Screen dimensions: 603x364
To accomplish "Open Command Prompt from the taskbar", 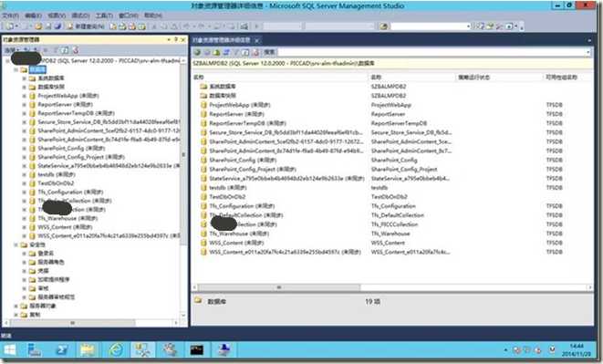I will point(196,350).
